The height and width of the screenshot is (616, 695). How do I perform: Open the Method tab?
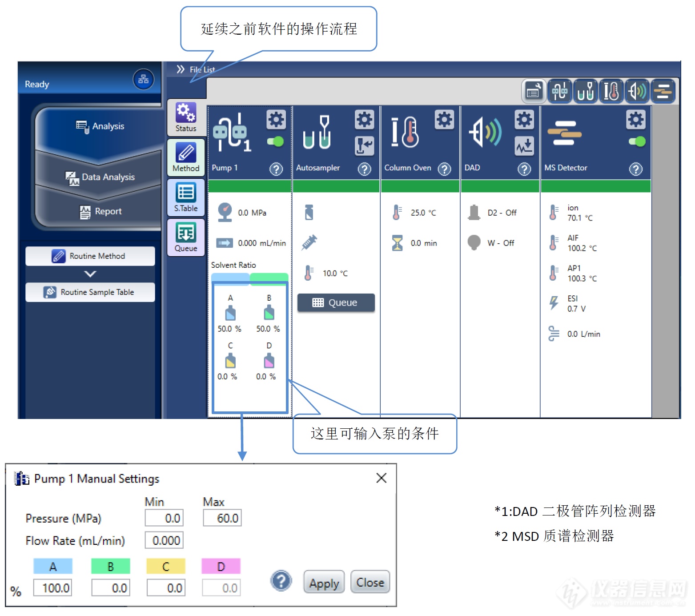186,157
